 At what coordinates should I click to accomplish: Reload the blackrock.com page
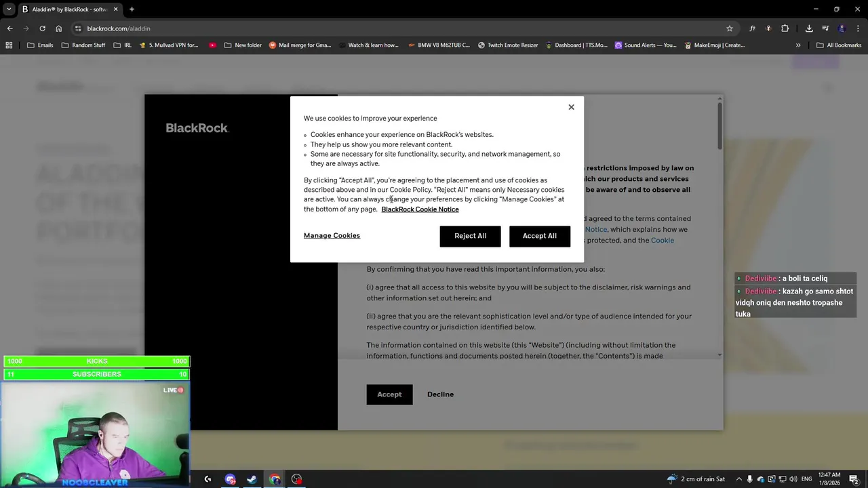click(42, 28)
